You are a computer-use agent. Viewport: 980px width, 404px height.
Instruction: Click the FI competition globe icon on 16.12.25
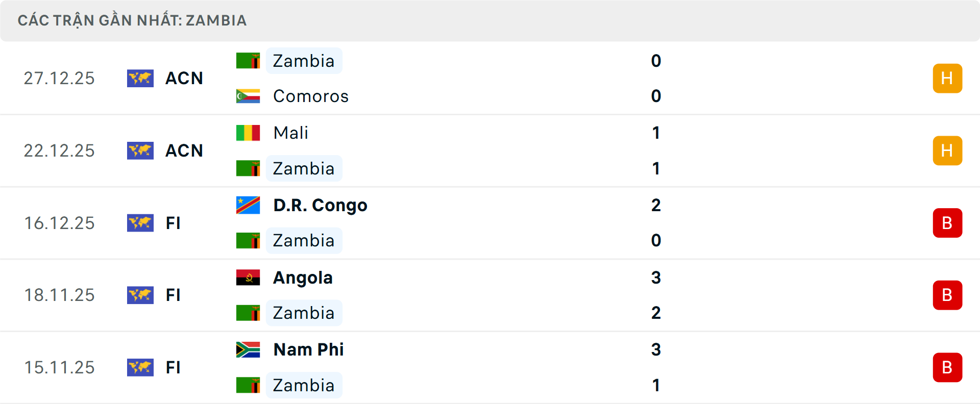[140, 223]
